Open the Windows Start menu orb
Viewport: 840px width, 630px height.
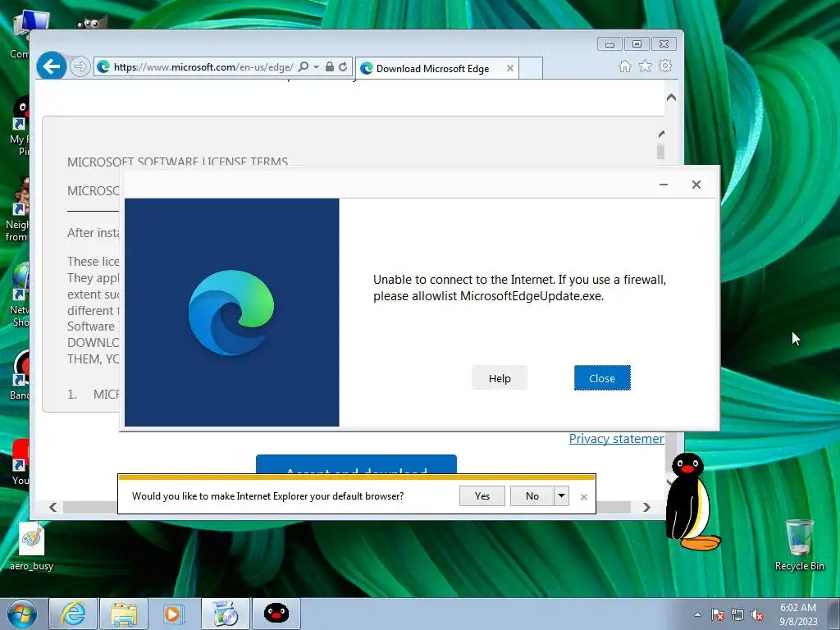coord(22,614)
